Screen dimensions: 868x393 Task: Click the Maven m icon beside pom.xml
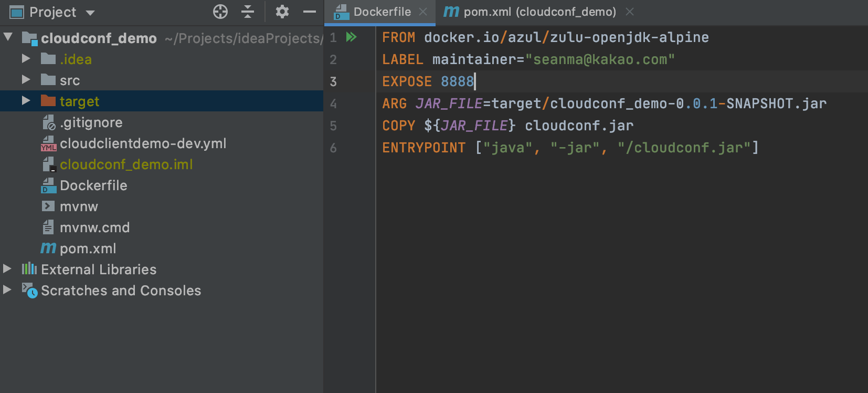tap(48, 247)
